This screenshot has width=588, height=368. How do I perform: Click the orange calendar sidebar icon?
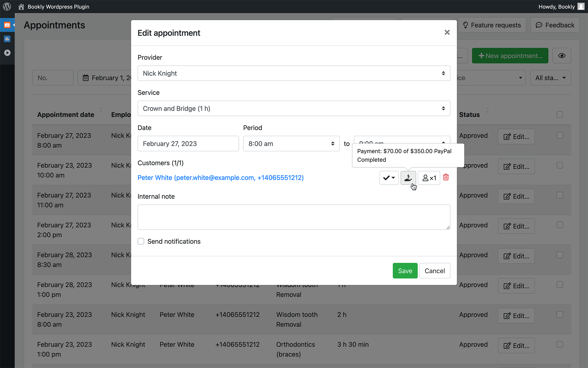point(7,25)
